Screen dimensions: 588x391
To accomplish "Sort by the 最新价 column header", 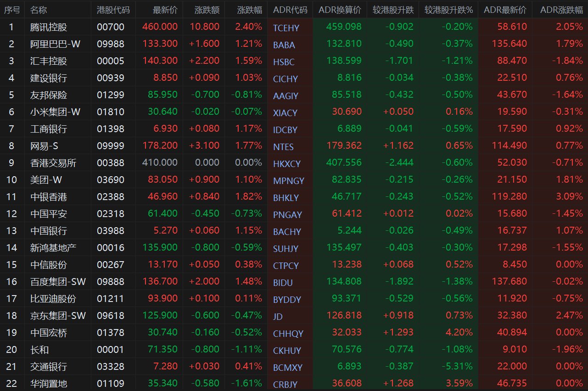I will click(x=165, y=10).
